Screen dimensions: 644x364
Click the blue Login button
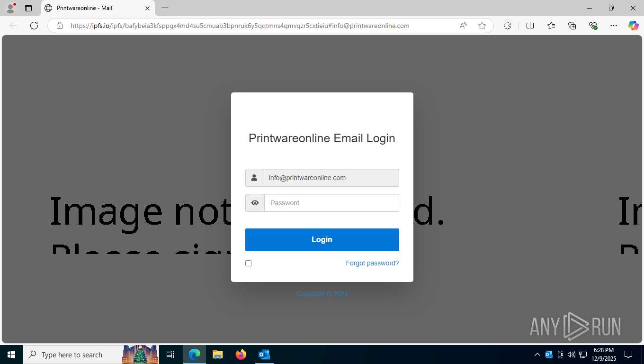pos(322,239)
